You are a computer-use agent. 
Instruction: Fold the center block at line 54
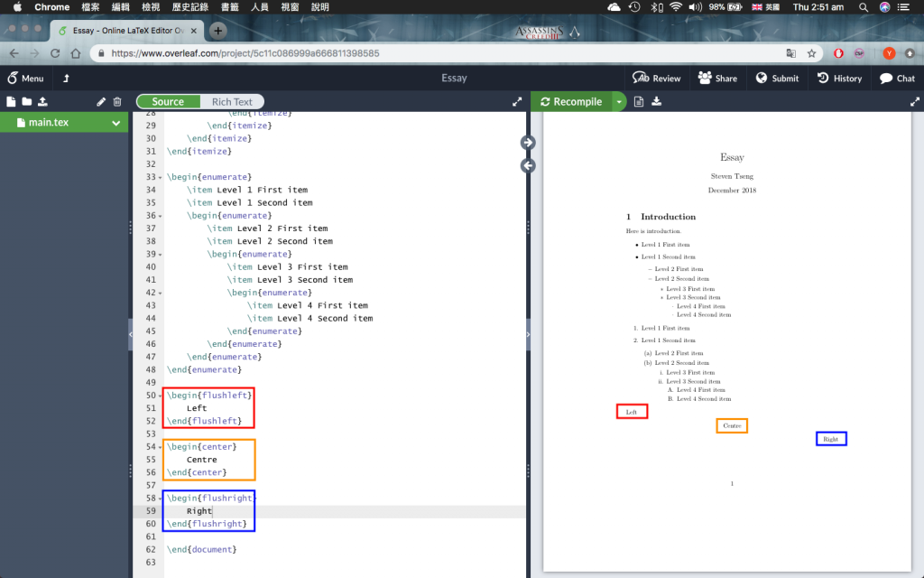(161, 447)
